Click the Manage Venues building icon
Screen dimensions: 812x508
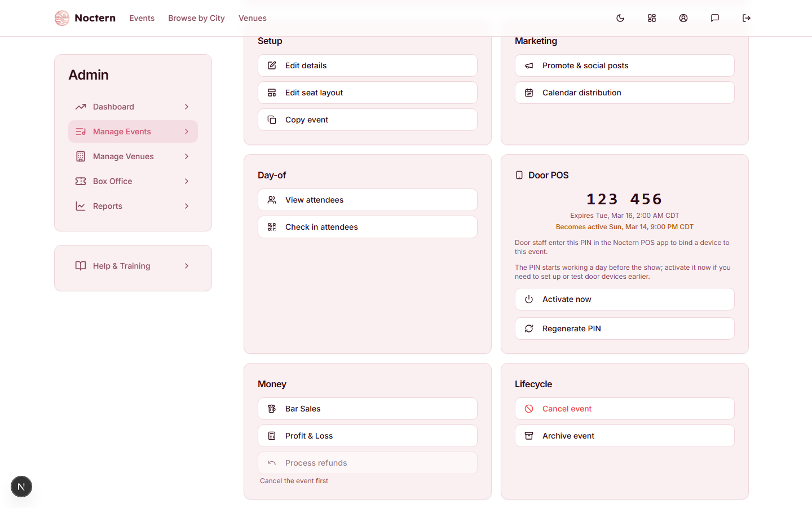click(81, 156)
